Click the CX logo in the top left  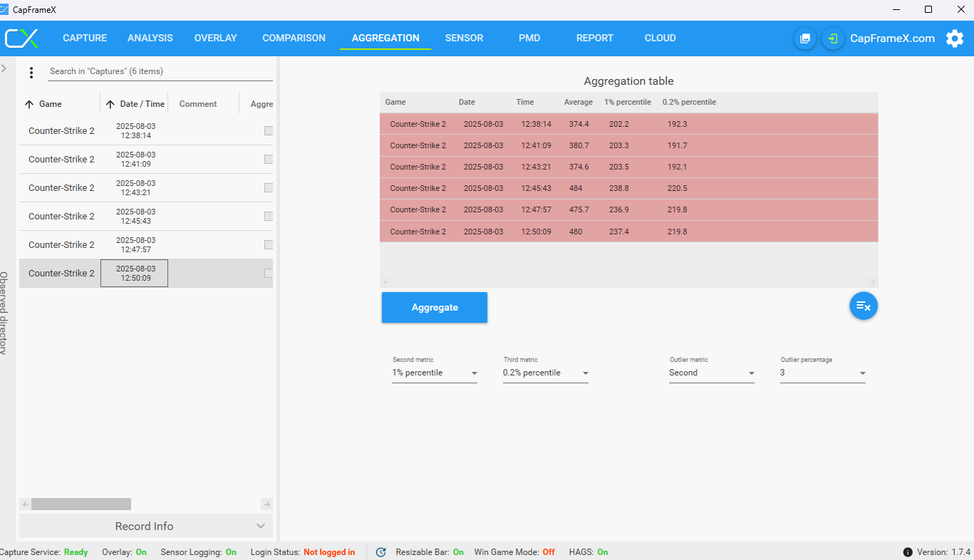point(21,38)
